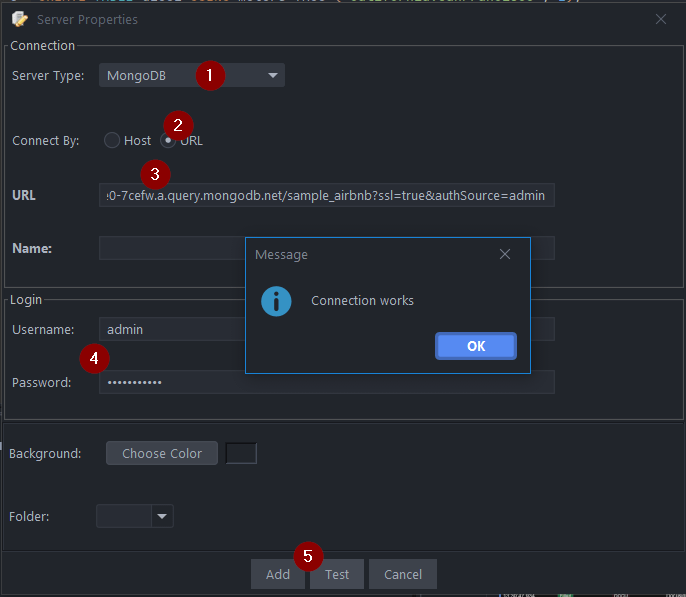Image resolution: width=686 pixels, height=597 pixels.
Task: Click the 'Message' dialog title text
Action: (x=281, y=255)
